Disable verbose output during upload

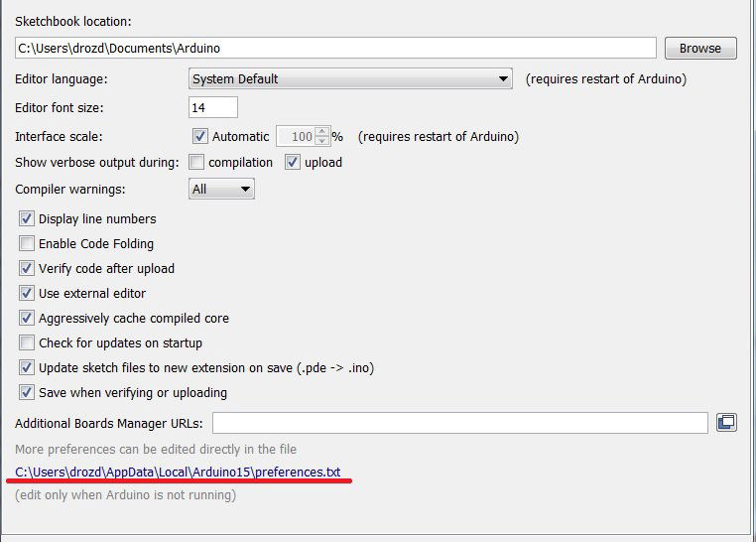pyautogui.click(x=292, y=162)
